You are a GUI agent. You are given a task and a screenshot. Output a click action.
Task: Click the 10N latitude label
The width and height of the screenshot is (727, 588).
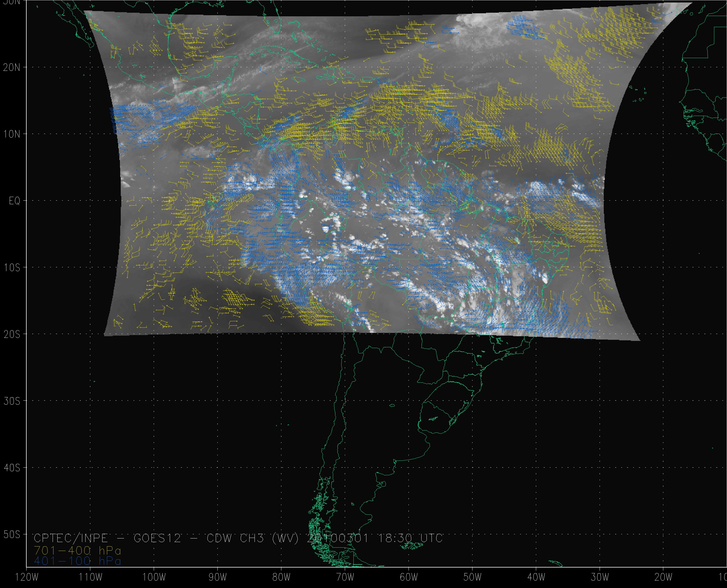click(x=12, y=134)
